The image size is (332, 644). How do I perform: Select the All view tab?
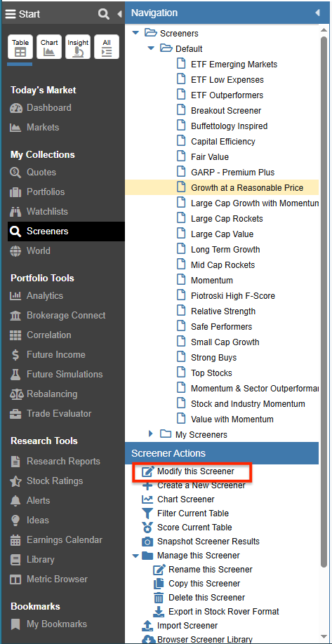point(107,47)
